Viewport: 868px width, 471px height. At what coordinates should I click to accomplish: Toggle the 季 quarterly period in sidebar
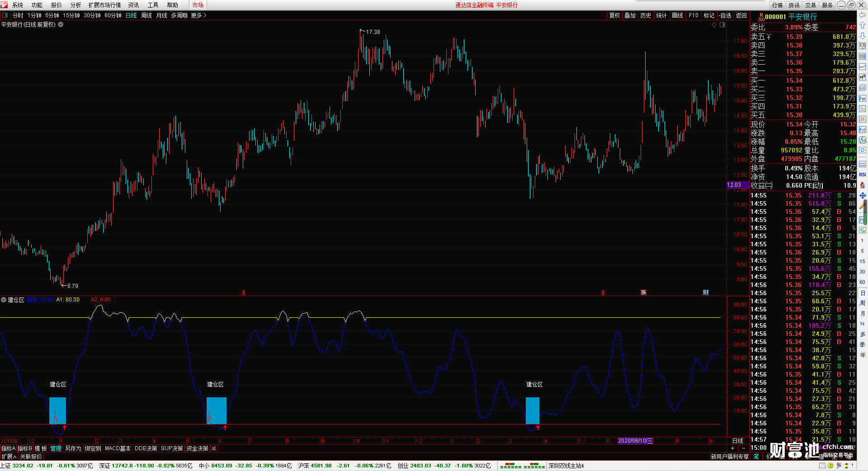pos(863,345)
